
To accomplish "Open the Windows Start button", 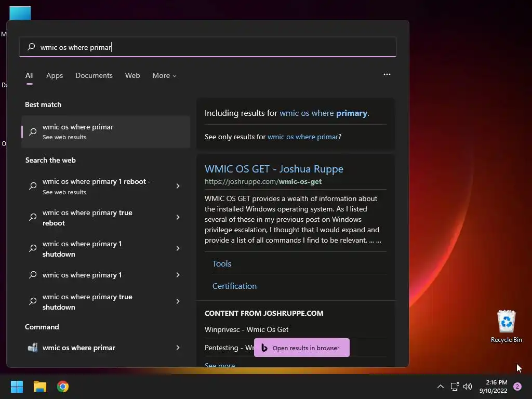I will [17, 387].
